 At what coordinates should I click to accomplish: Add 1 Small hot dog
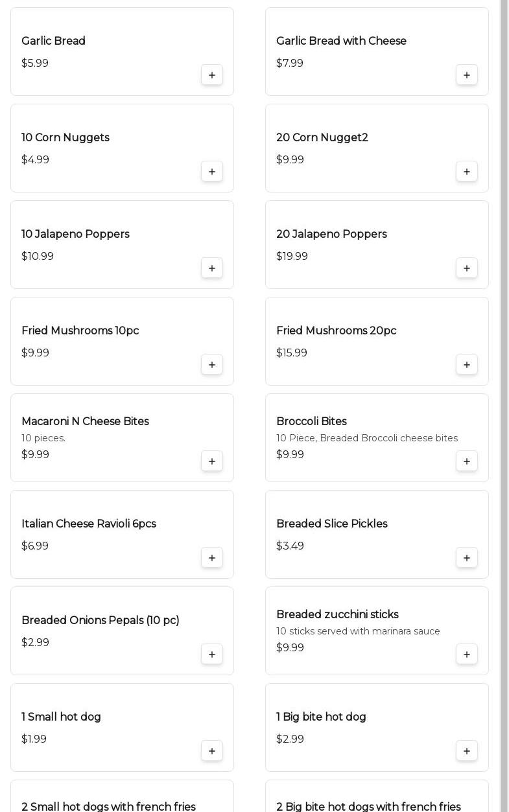click(x=212, y=751)
